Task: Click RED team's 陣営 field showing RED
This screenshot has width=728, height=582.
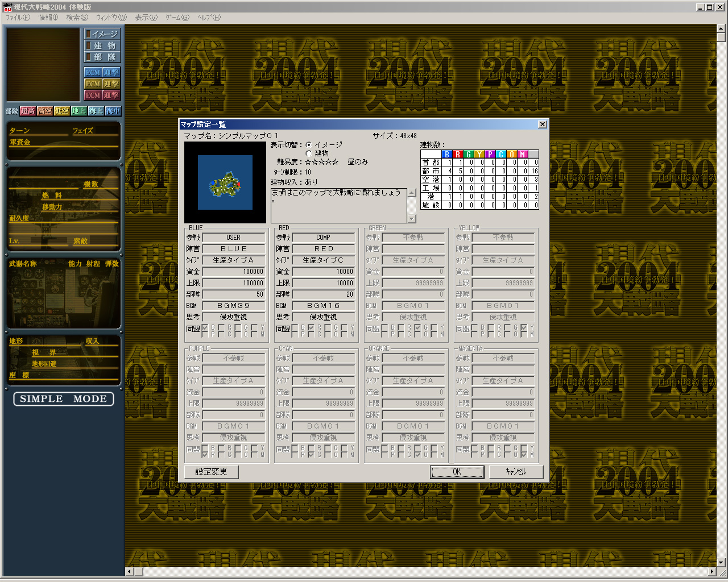Action: [x=323, y=249]
